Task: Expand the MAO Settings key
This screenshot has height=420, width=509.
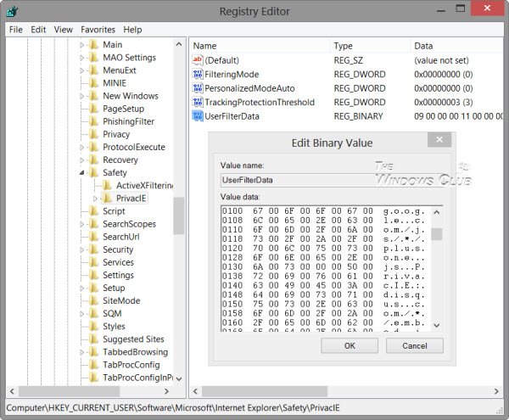Action: tap(81, 58)
